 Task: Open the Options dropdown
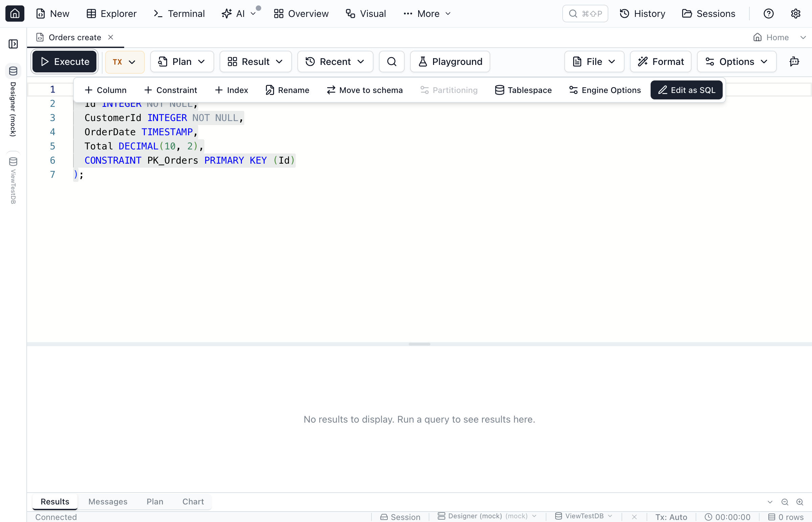point(737,62)
